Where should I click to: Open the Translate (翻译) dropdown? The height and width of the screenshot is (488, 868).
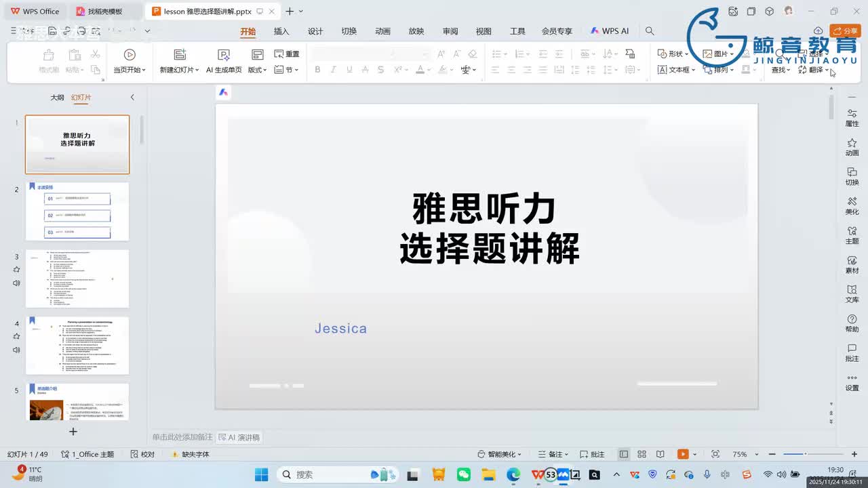814,70
